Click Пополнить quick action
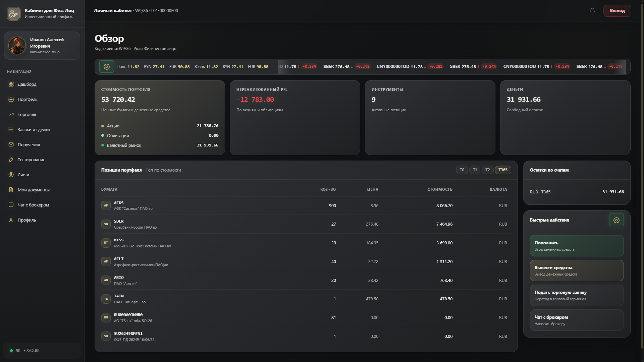The width and height of the screenshot is (644, 362). (x=577, y=246)
